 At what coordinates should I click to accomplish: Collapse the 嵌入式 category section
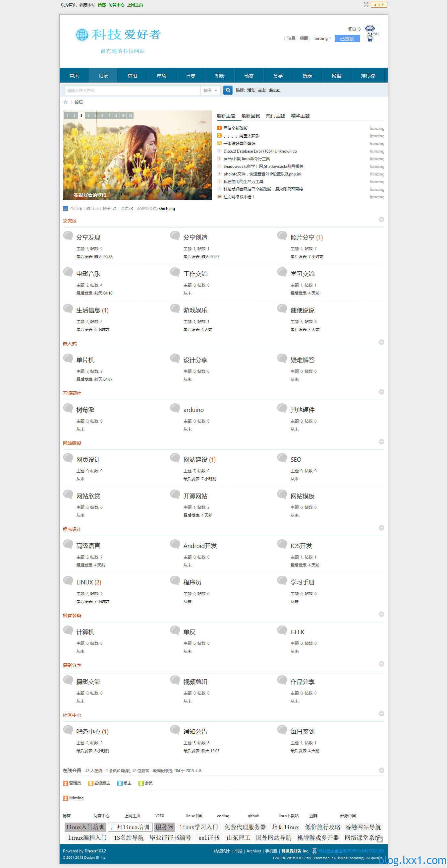[381, 342]
